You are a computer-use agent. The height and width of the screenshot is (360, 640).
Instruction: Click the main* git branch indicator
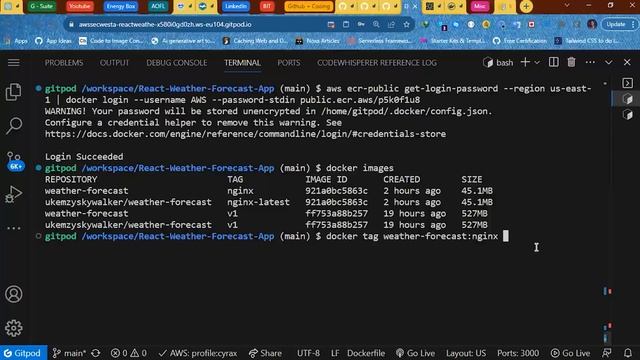pos(69,353)
